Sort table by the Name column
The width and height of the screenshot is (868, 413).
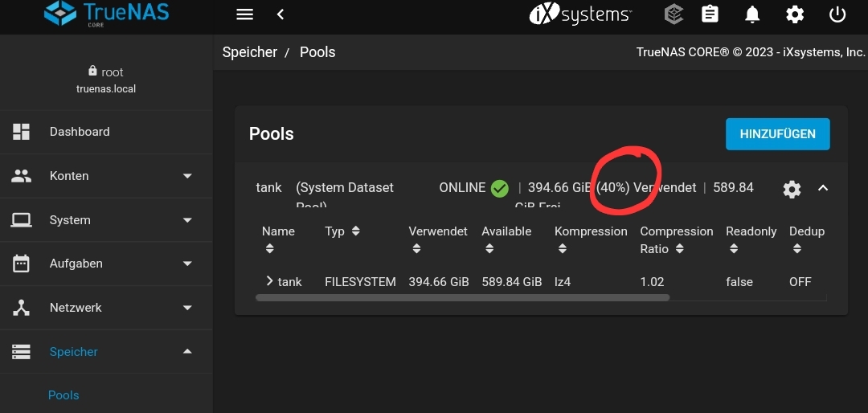pos(278,231)
